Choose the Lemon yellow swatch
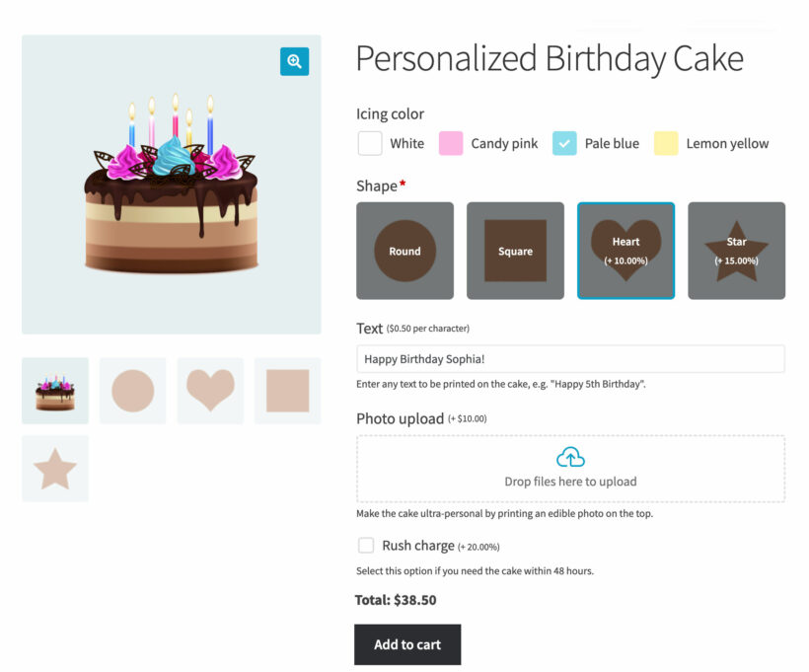The height and width of the screenshot is (672, 809). tap(666, 143)
